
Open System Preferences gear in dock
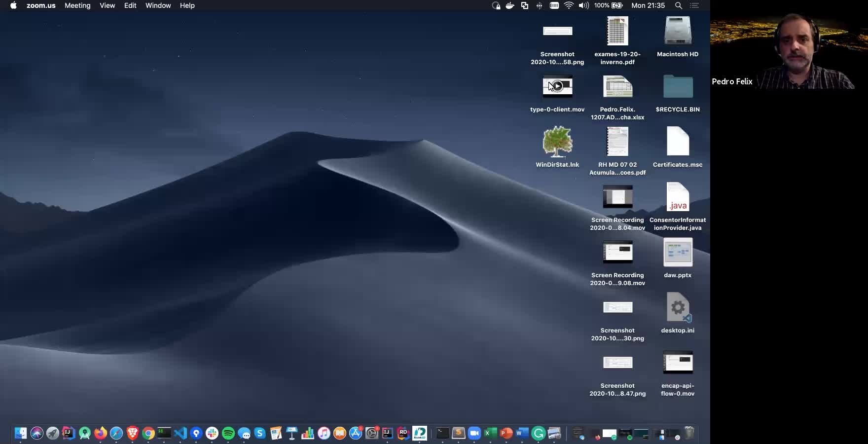372,433
